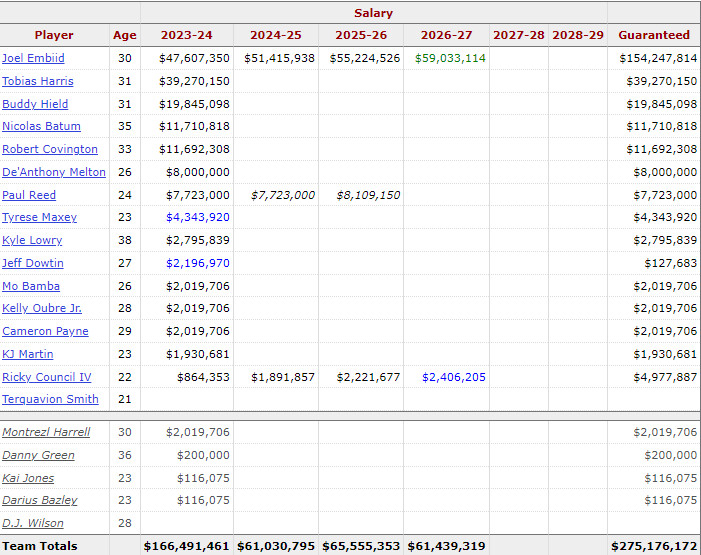Click Paul Reed's 2024-25 $7,723,000 salary
The width and height of the screenshot is (701, 555).
click(x=283, y=195)
